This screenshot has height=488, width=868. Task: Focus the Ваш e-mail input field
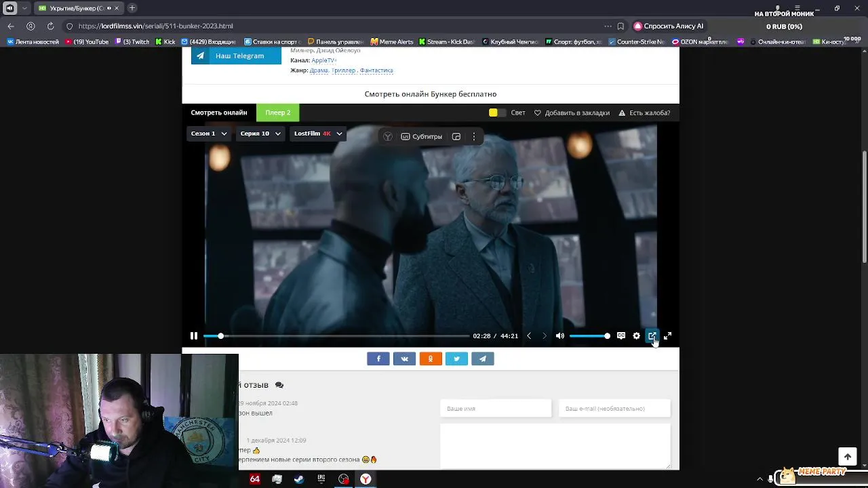tap(614, 409)
